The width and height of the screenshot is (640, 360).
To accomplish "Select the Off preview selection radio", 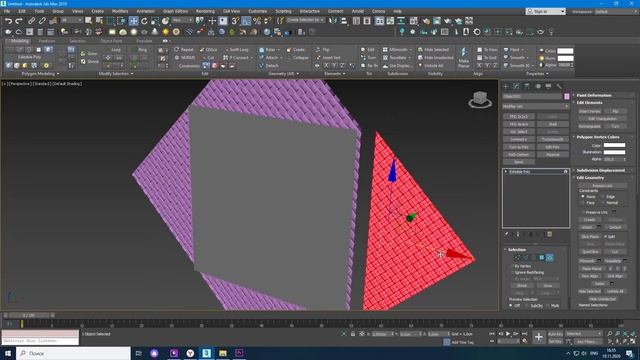I will (511, 305).
